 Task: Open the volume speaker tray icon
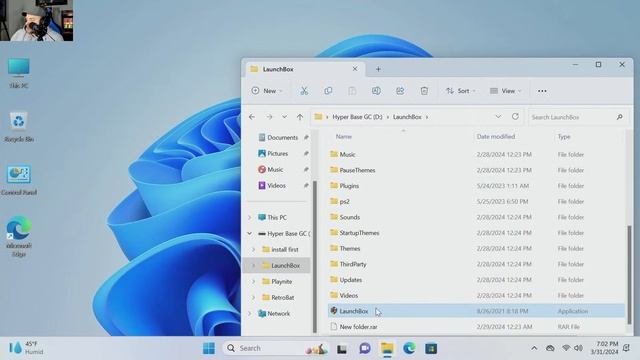tap(578, 348)
